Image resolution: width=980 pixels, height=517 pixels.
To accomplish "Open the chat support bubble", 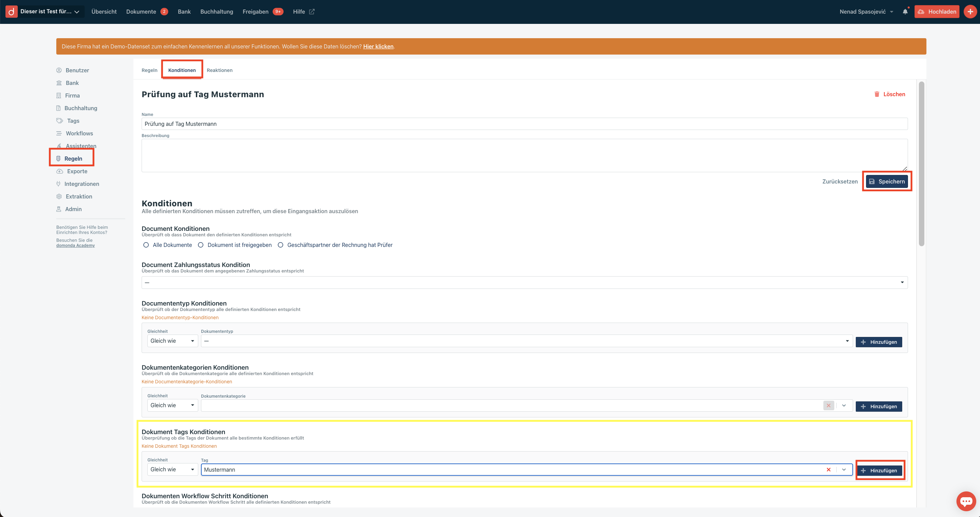I will click(966, 501).
